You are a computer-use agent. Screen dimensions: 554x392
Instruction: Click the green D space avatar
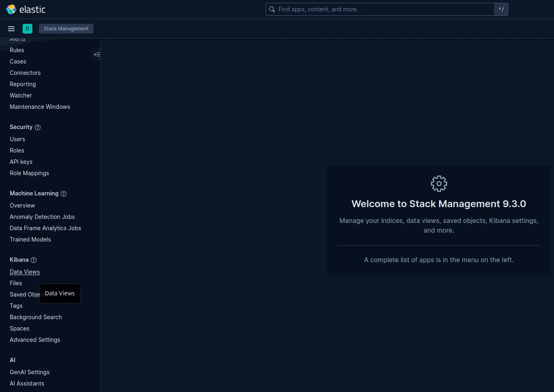(28, 29)
